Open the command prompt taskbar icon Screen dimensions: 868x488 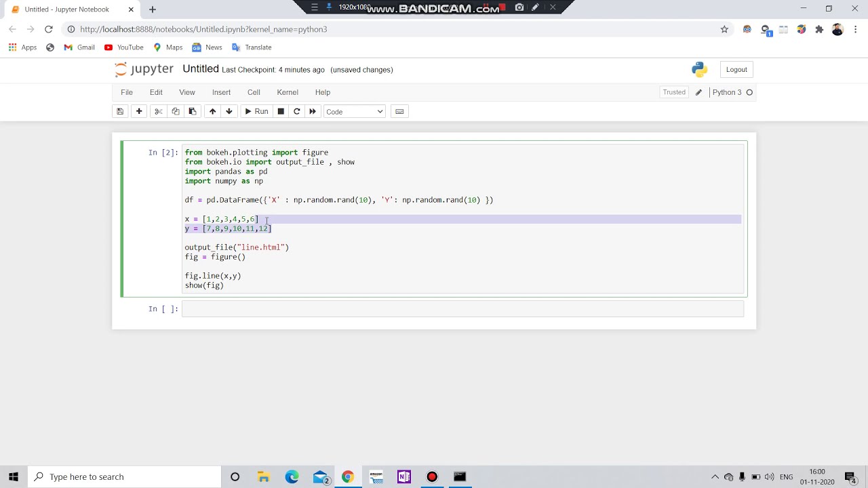(460, 476)
